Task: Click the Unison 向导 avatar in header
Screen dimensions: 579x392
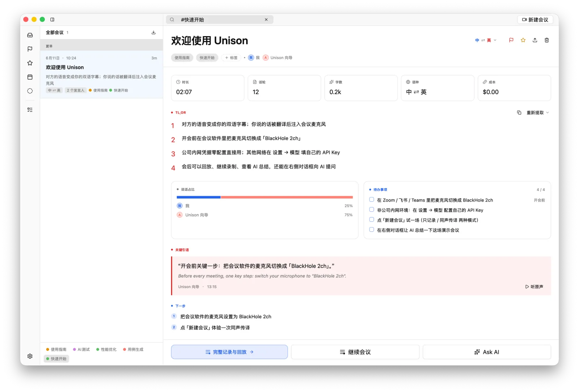Action: click(266, 57)
